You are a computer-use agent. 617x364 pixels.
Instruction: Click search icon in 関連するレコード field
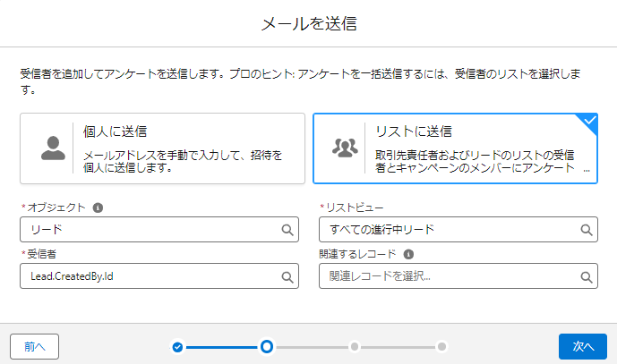[587, 276]
